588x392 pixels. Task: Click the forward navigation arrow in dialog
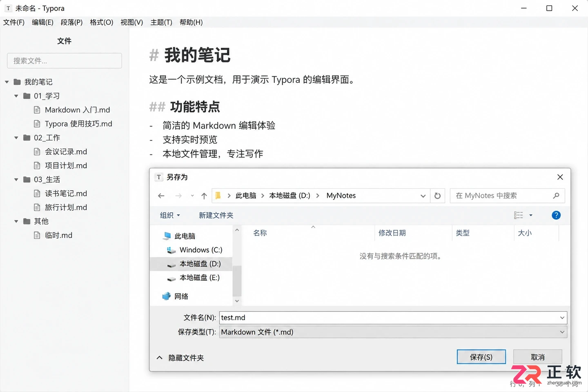(178, 196)
